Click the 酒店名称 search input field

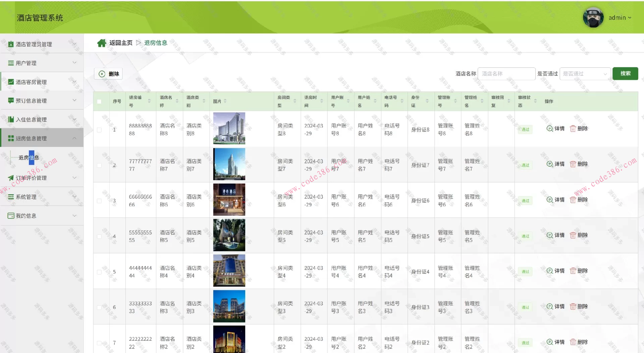(x=506, y=74)
